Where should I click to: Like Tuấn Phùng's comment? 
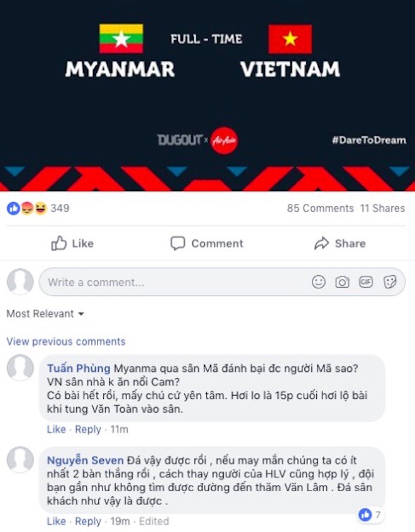(56, 429)
